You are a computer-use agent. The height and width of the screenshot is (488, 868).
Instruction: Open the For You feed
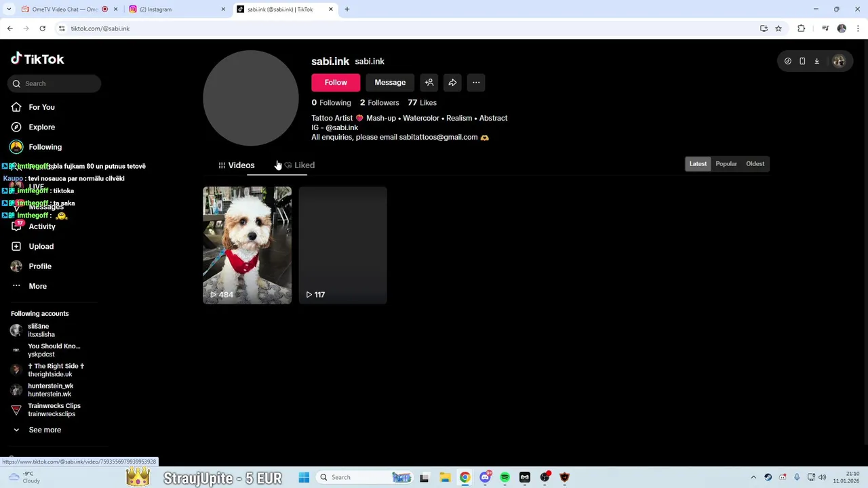coord(41,107)
